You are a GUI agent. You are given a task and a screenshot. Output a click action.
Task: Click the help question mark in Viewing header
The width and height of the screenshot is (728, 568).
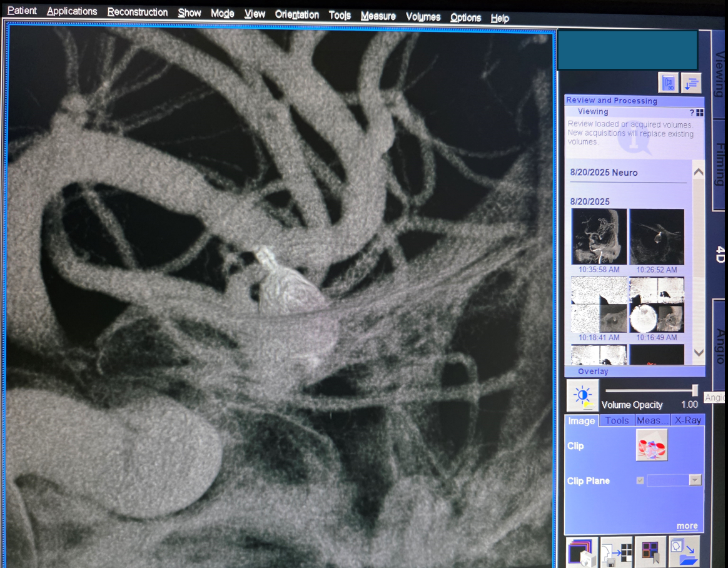tap(692, 113)
